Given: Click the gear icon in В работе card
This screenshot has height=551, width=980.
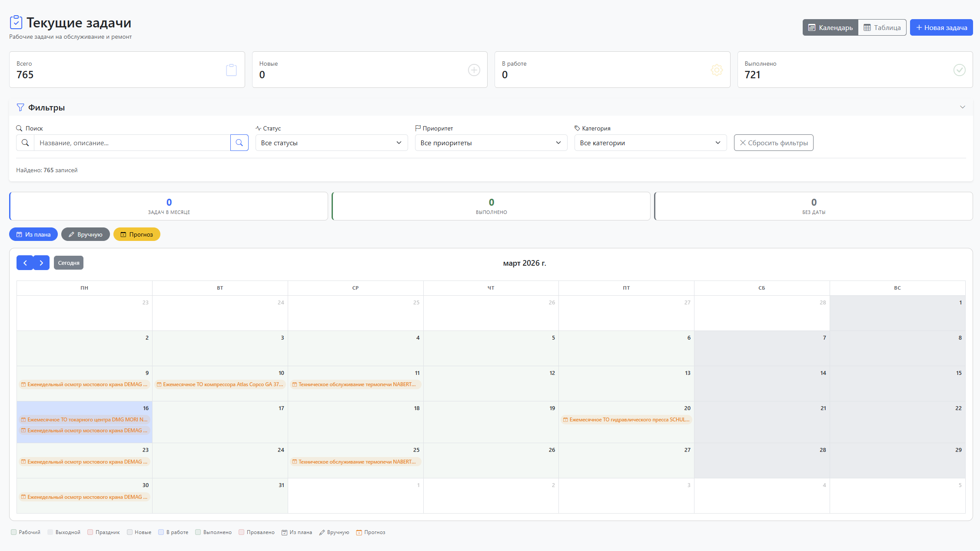Looking at the screenshot, I should pos(716,70).
